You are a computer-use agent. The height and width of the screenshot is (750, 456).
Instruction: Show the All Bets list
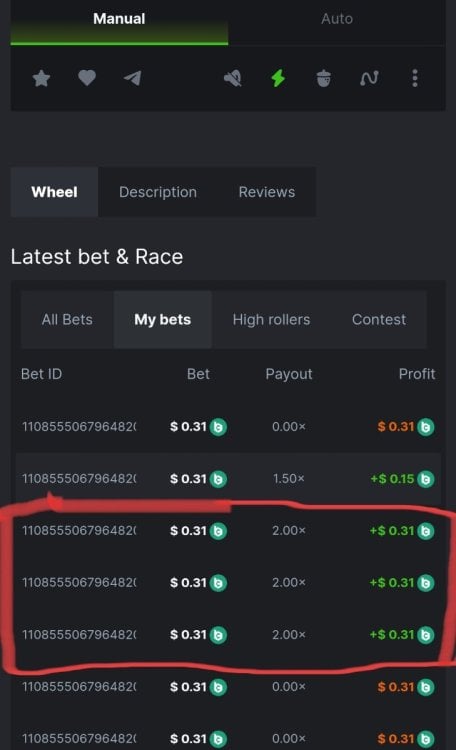click(x=67, y=320)
